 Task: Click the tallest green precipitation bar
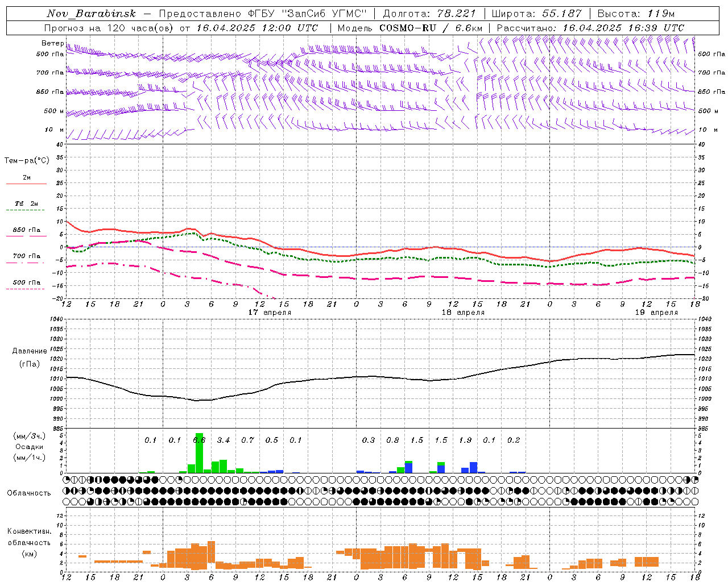click(x=199, y=453)
